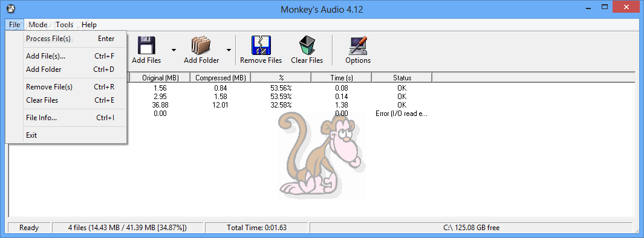The image size is (644, 238).
Task: Click the 2.95 original size cell
Action: pyautogui.click(x=160, y=97)
